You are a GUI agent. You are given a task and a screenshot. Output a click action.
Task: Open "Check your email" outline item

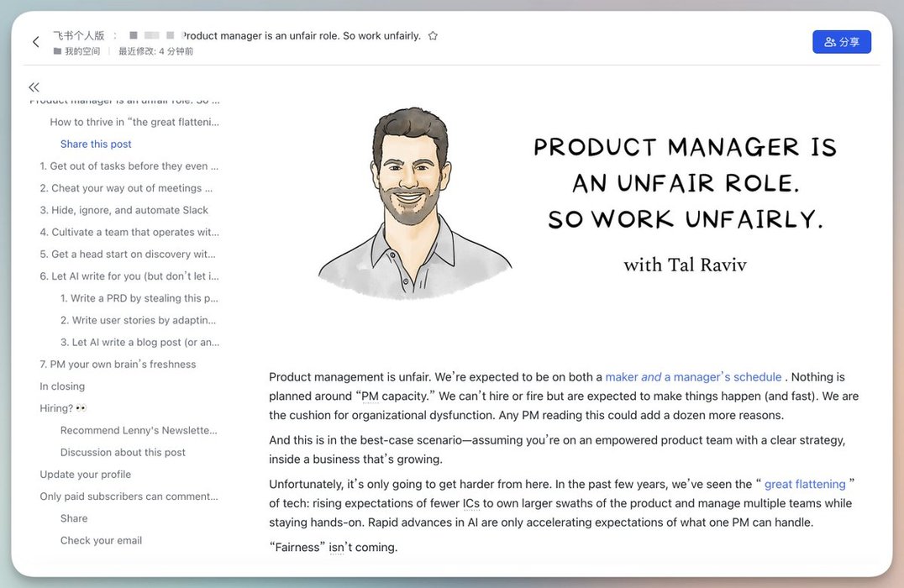[101, 540]
